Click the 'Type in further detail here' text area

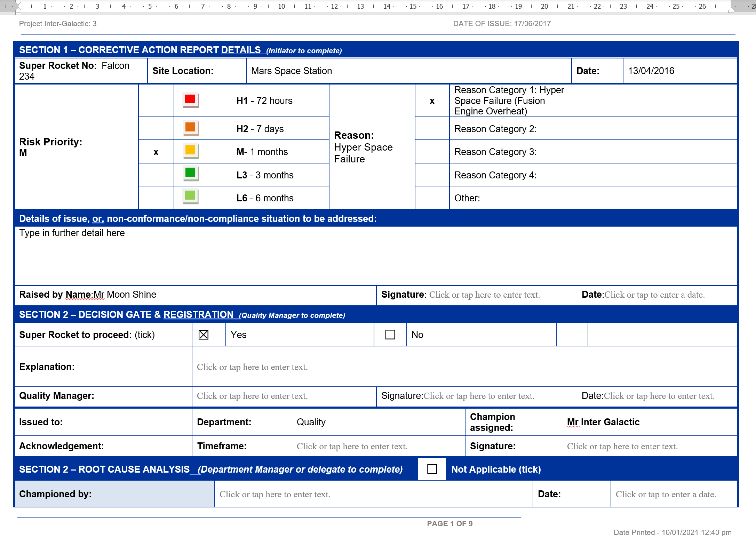pos(72,233)
